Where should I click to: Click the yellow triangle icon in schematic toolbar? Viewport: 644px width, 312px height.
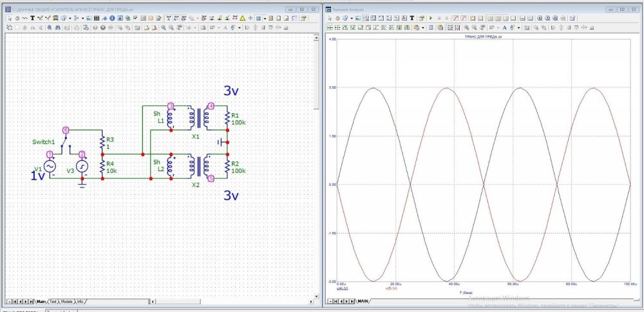[x=243, y=19]
